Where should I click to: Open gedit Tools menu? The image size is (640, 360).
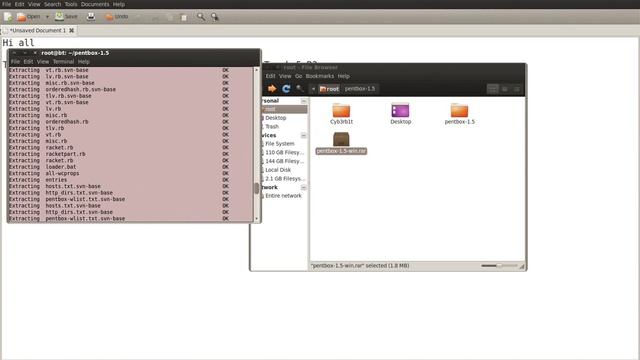(71, 4)
